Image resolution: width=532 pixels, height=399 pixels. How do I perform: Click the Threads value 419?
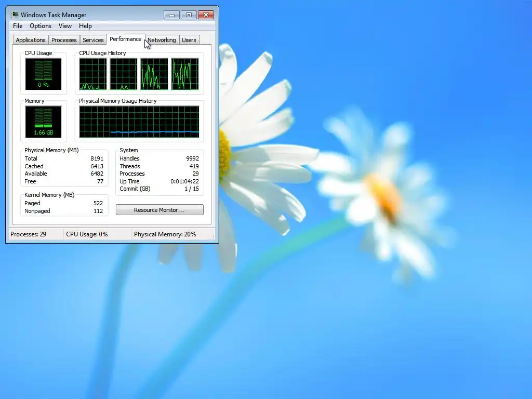click(194, 166)
